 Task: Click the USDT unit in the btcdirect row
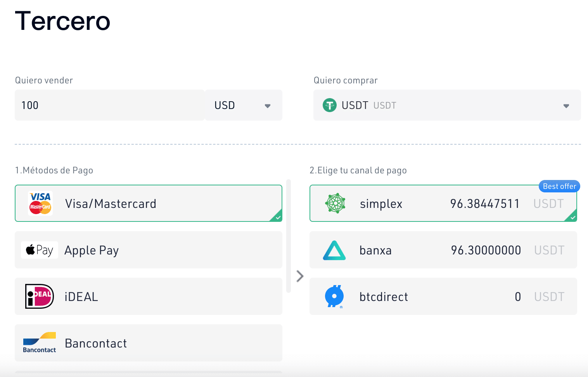549,297
